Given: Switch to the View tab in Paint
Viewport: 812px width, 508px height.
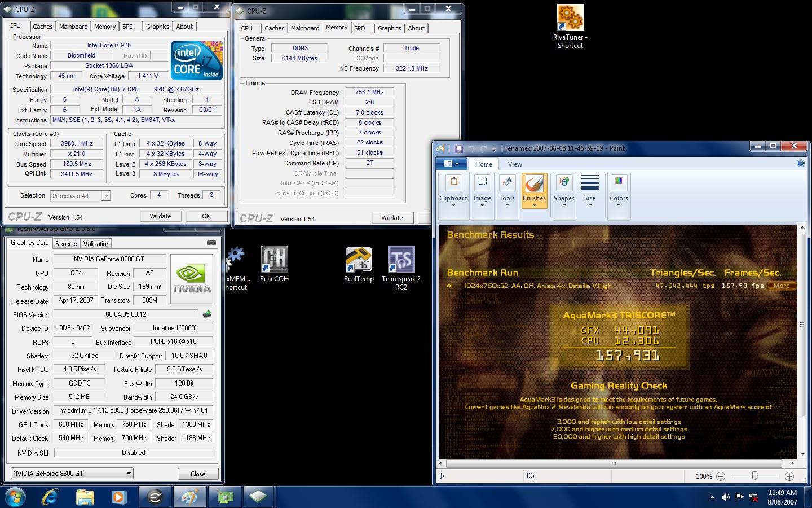Looking at the screenshot, I should coord(515,164).
